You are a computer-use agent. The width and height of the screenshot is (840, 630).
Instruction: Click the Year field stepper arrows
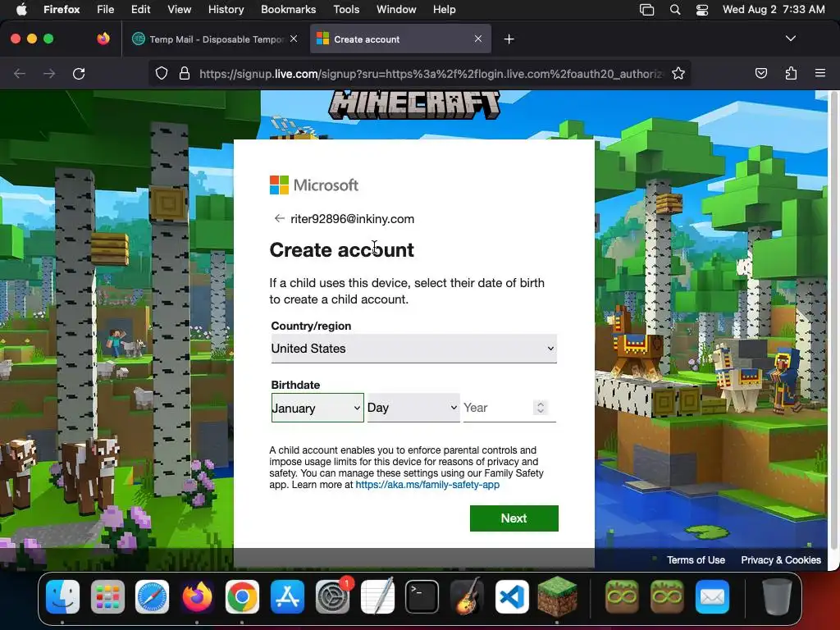click(541, 408)
